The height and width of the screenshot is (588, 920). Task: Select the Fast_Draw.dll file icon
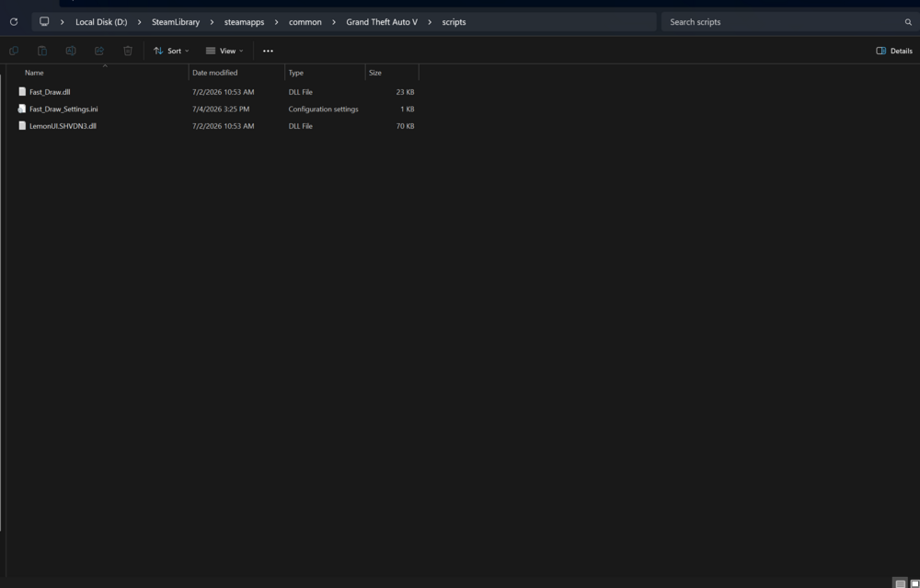pos(22,91)
